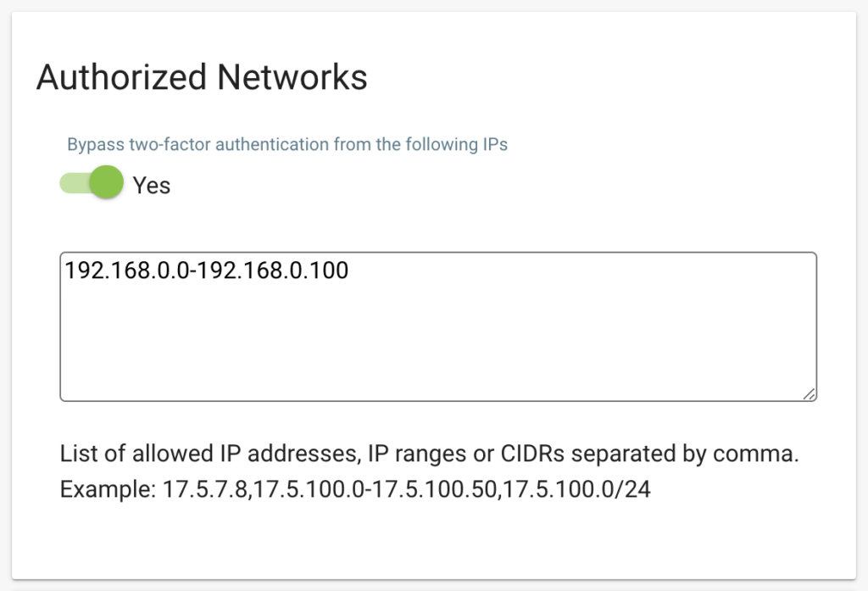The image size is (868, 591).
Task: Select the Authorized Networks heading
Action: click(201, 77)
